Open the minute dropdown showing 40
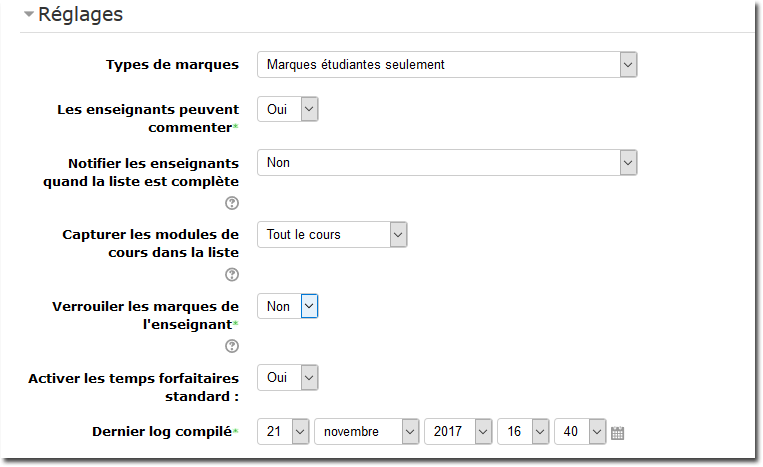The height and width of the screenshot is (467, 763). pyautogui.click(x=580, y=431)
